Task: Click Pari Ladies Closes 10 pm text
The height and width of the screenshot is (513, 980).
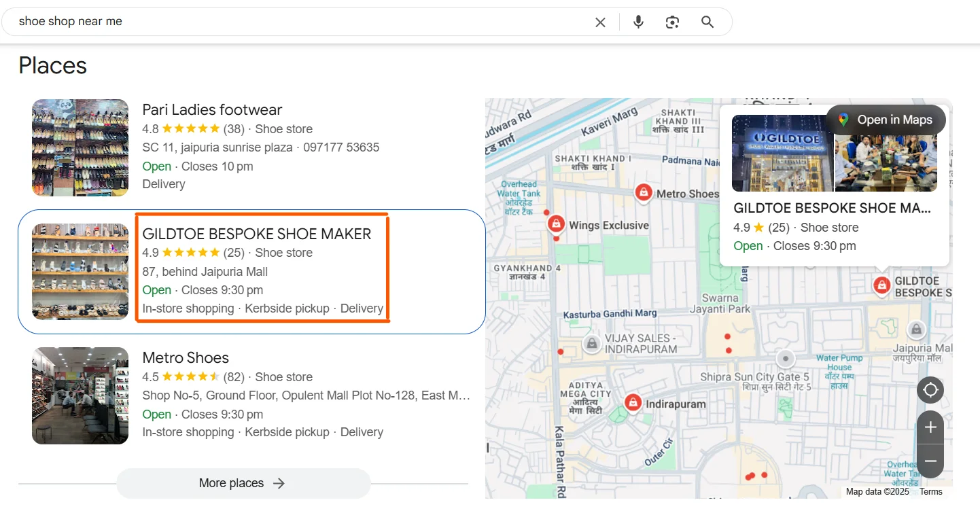Action: [217, 166]
